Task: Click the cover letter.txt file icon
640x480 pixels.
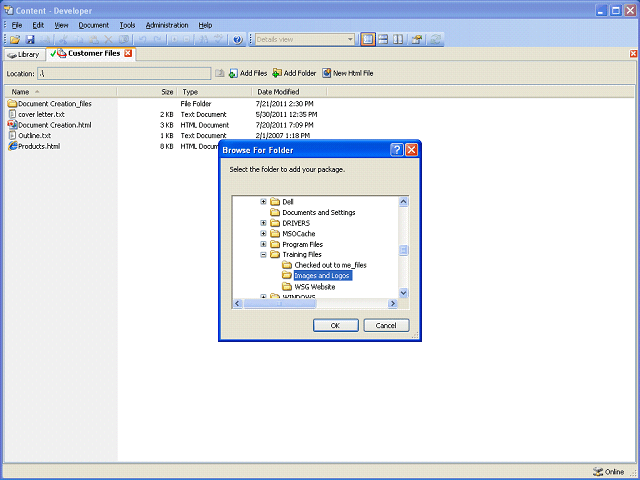Action: pyautogui.click(x=13, y=114)
